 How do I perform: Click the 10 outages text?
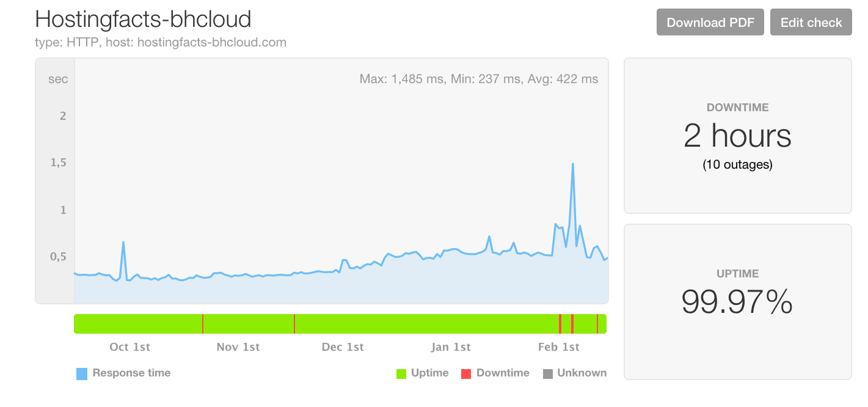pyautogui.click(x=737, y=164)
